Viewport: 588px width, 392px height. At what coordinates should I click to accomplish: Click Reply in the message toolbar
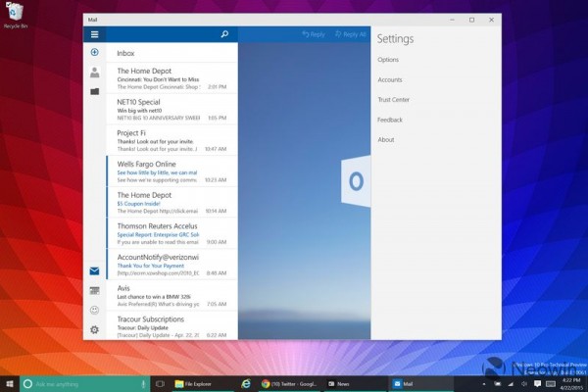point(314,34)
